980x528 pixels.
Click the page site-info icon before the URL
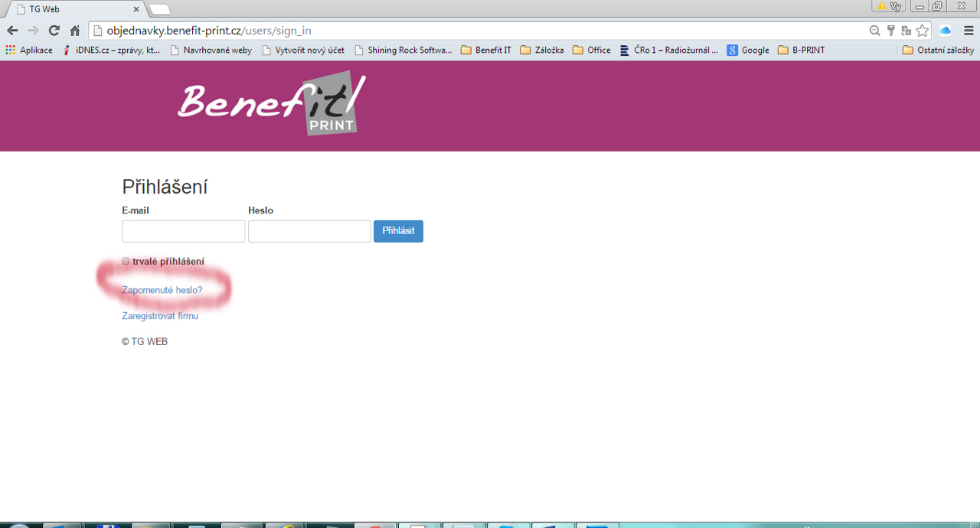pos(97,31)
